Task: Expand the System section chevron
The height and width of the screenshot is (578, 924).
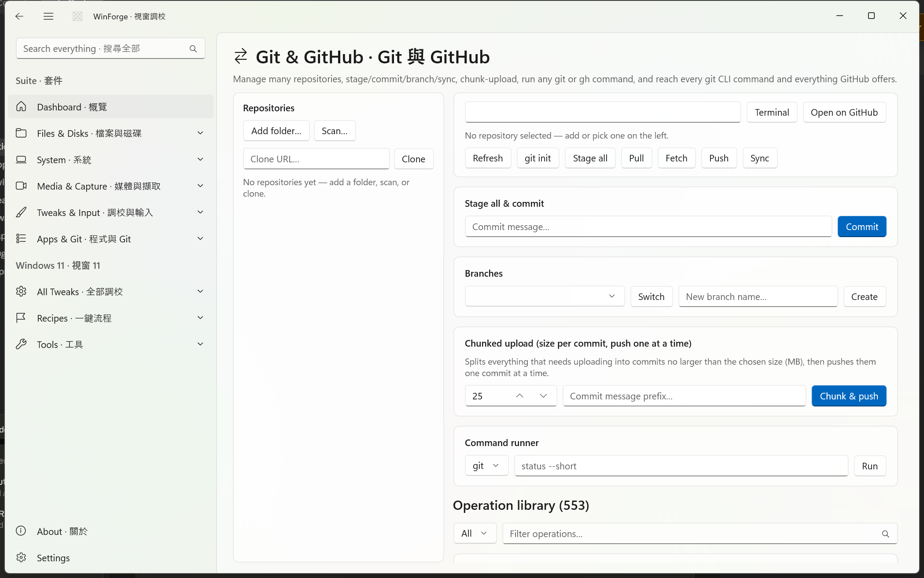Action: click(200, 160)
